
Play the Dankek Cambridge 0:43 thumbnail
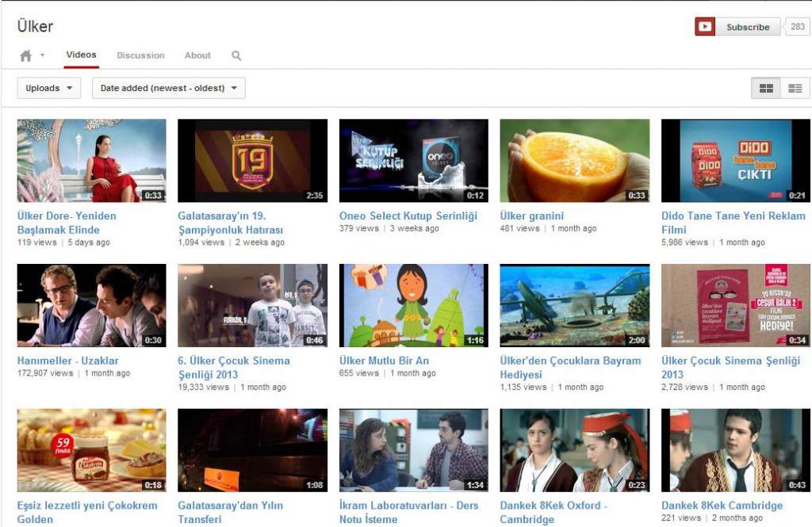[736, 450]
